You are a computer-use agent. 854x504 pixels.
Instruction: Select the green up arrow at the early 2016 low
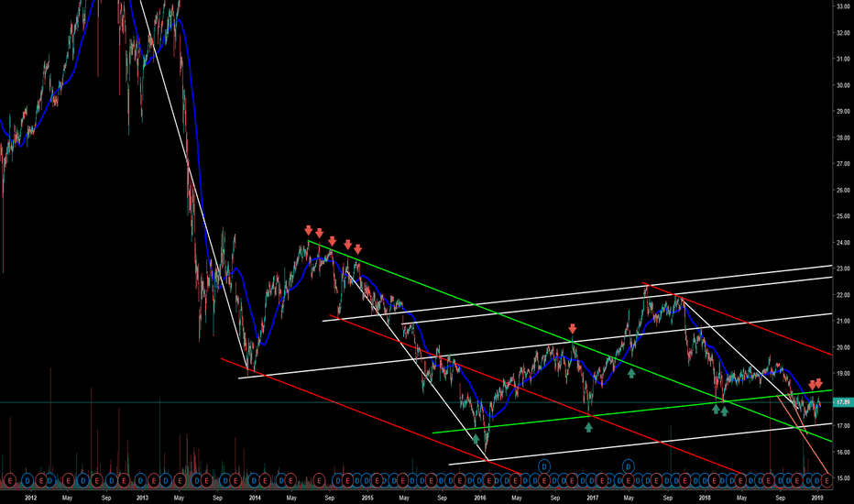click(476, 439)
